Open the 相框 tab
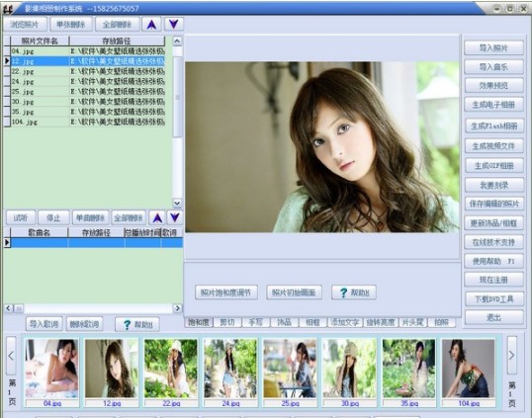This screenshot has height=418, width=532. [x=312, y=322]
